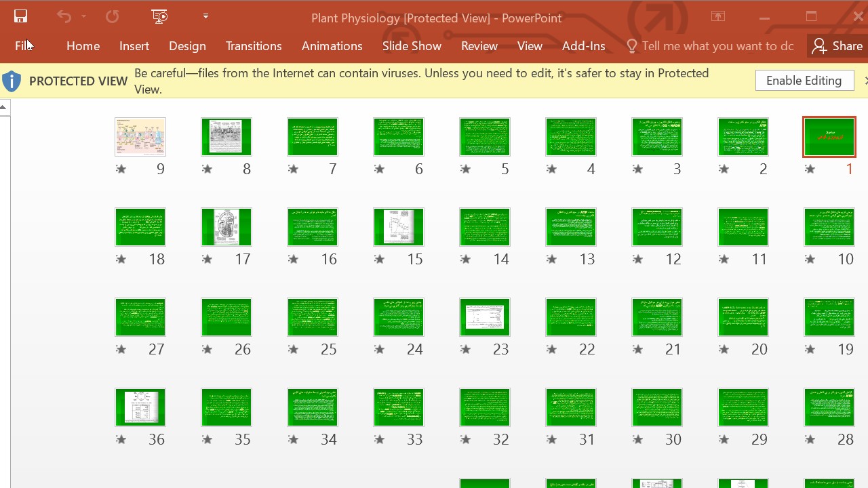The height and width of the screenshot is (488, 868).
Task: Click the lightbulb icon beside Tell me
Action: point(632,45)
